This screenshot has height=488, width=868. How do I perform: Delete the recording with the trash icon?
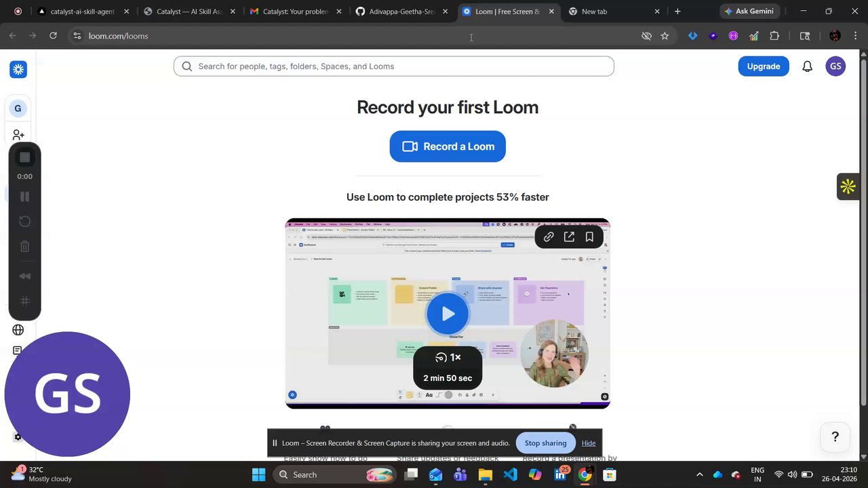pos(24,247)
